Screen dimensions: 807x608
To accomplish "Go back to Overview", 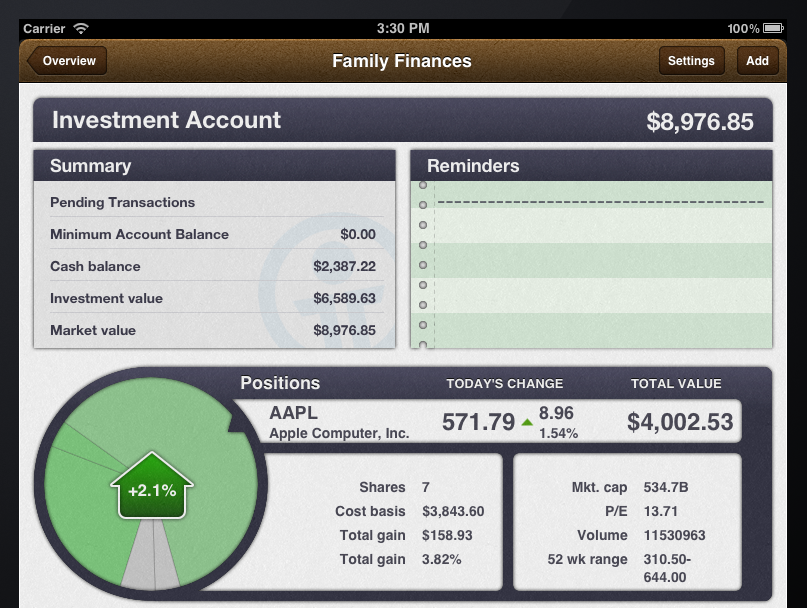I will [67, 61].
